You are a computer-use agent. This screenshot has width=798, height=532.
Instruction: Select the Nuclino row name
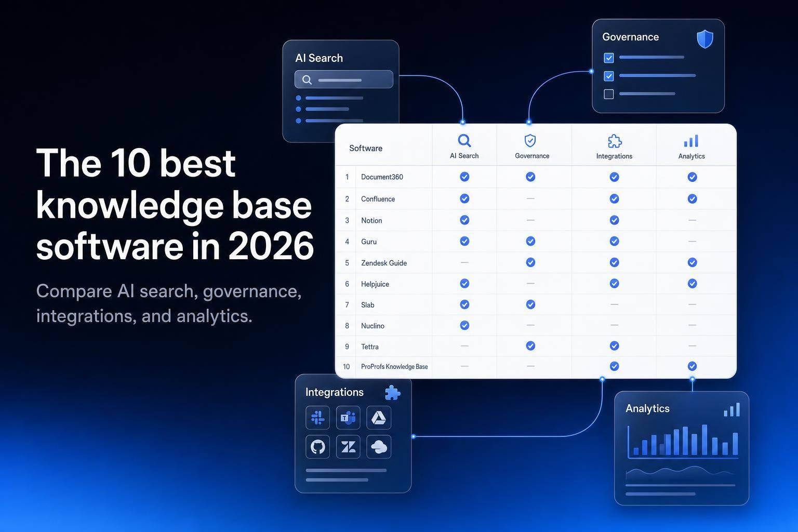tap(373, 326)
